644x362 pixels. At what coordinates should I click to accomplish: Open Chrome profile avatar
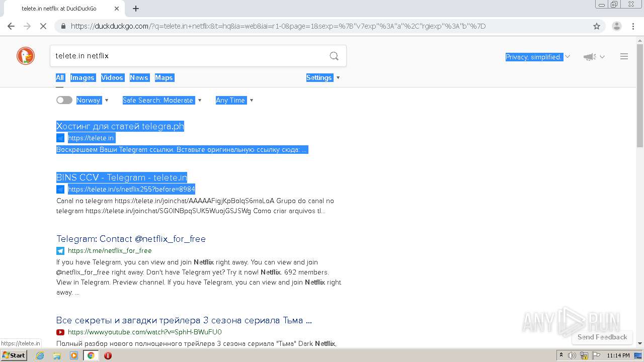point(617,26)
